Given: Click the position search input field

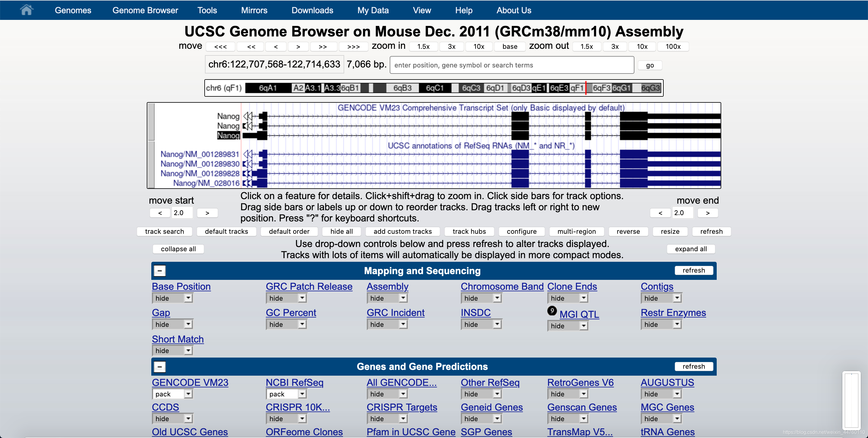Looking at the screenshot, I should point(511,65).
